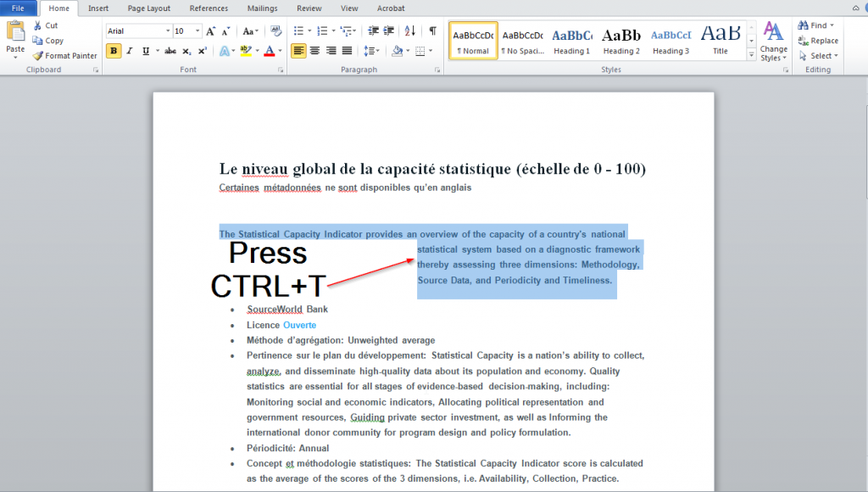Toggle Strikethrough formatting
The width and height of the screenshot is (868, 492).
[170, 50]
